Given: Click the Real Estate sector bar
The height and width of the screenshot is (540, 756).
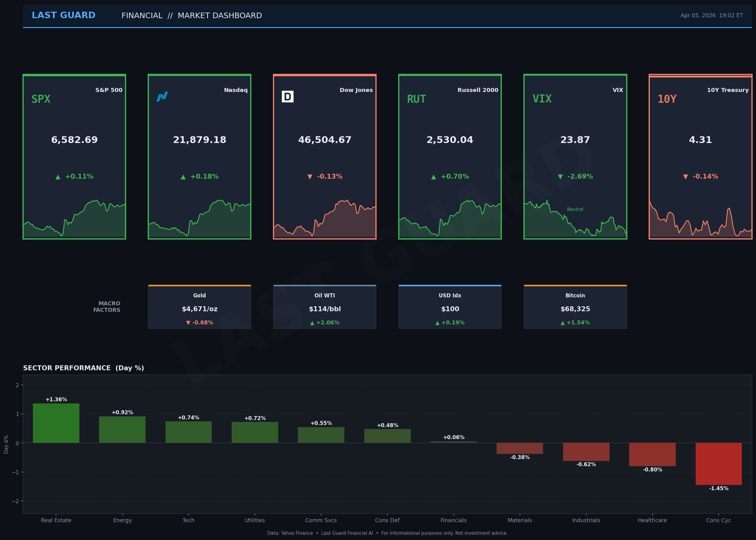Looking at the screenshot, I should point(56,423).
